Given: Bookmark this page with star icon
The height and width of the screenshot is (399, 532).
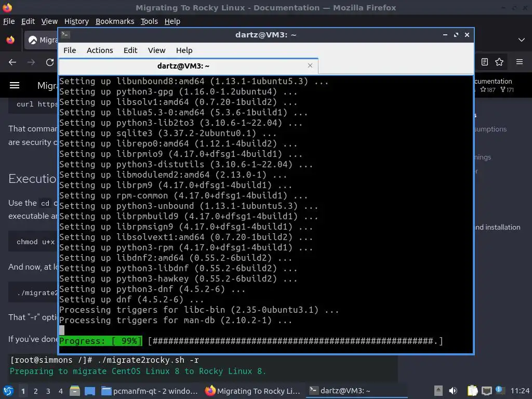Looking at the screenshot, I should [499, 62].
